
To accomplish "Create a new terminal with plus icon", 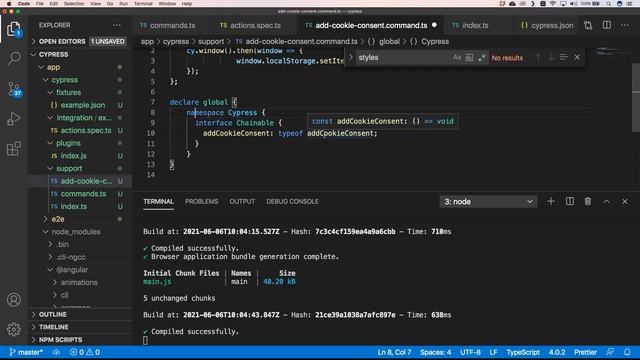I will click(551, 202).
